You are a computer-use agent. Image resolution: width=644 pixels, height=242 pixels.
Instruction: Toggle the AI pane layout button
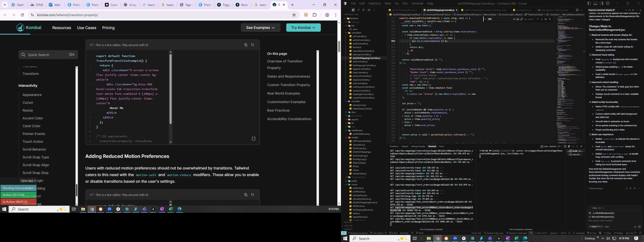pyautogui.click(x=601, y=3)
